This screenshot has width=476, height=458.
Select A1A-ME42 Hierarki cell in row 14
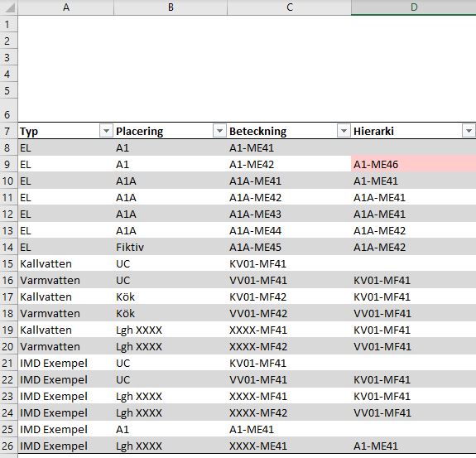[x=413, y=247]
